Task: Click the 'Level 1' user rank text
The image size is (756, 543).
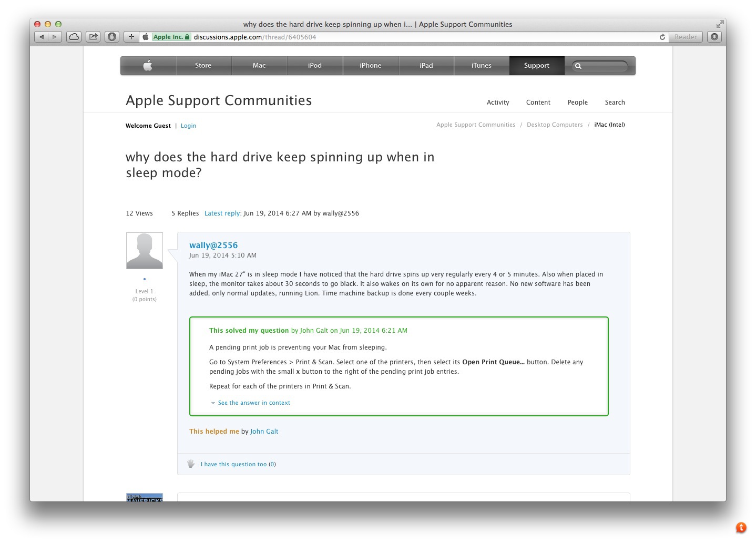Action: (145, 291)
